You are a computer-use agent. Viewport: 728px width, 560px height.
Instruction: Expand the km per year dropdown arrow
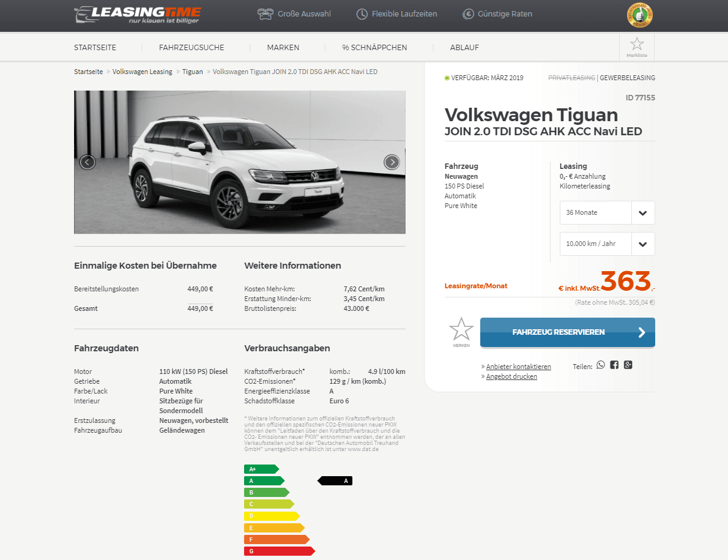(x=643, y=244)
